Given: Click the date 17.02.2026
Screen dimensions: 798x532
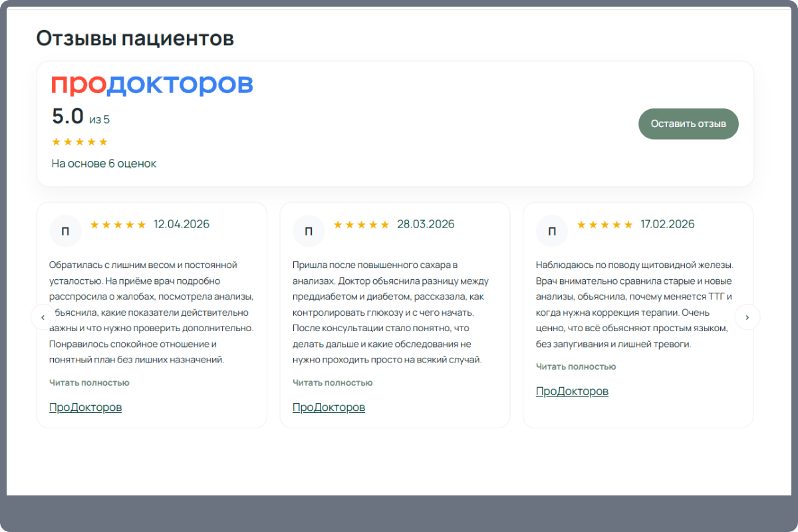Looking at the screenshot, I should 668,224.
